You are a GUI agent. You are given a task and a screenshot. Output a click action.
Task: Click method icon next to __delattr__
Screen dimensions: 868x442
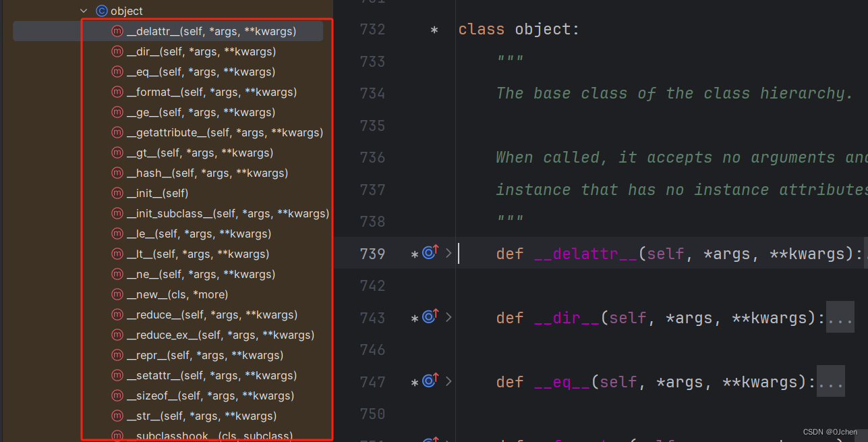117,31
